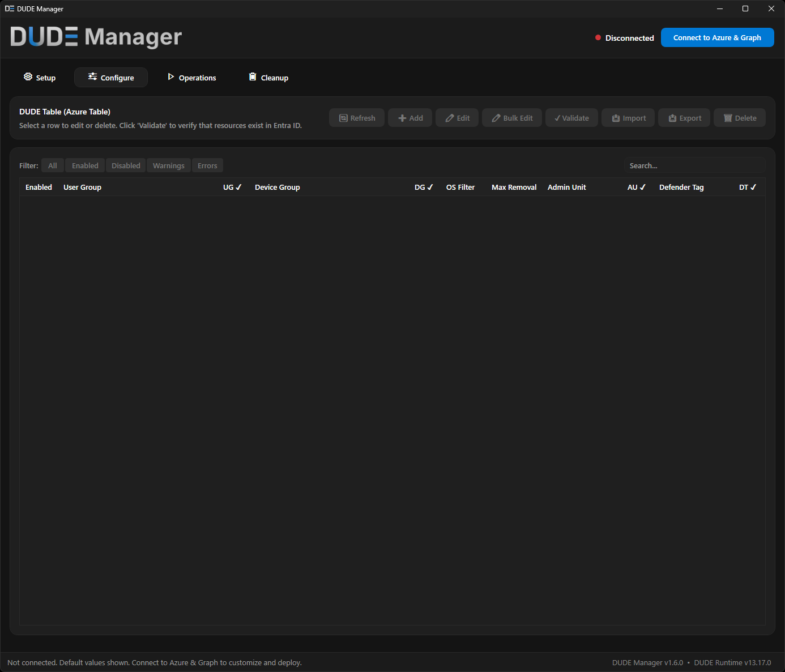The width and height of the screenshot is (785, 672).
Task: Click the red Disconnected status indicator
Action: 598,37
